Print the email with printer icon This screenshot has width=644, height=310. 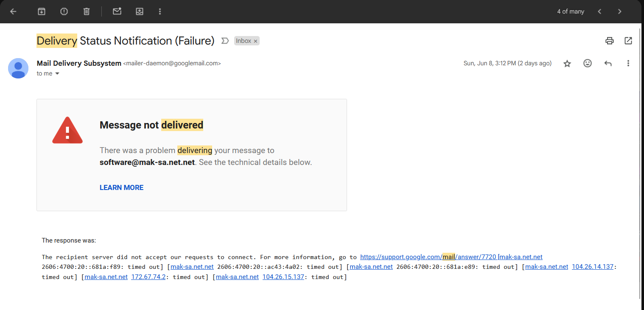(x=610, y=41)
